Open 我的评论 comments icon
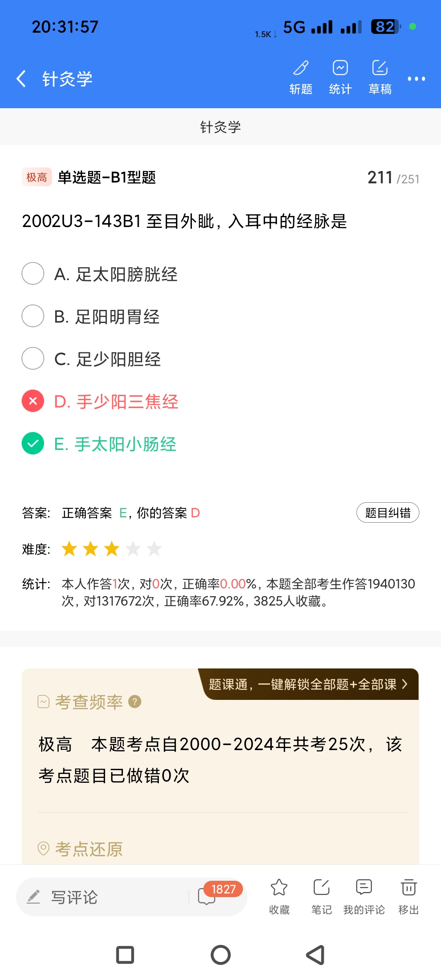 tap(364, 896)
